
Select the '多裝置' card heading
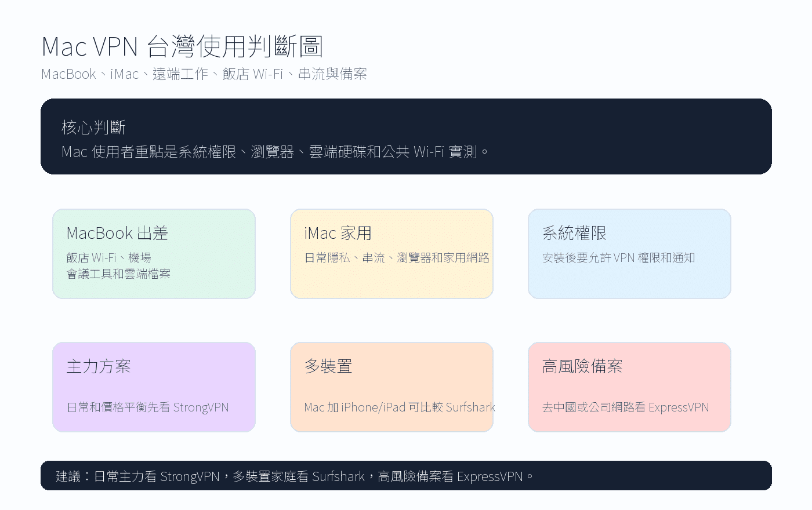[x=328, y=366]
